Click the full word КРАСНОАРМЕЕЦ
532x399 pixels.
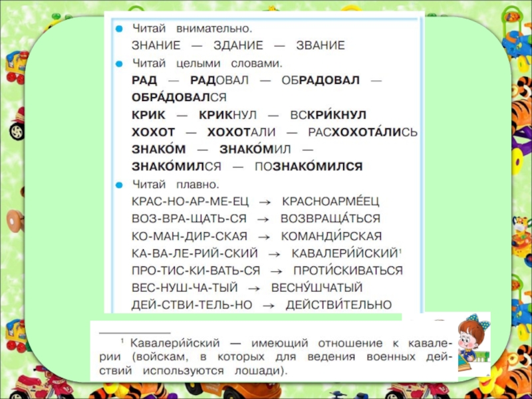click(331, 201)
